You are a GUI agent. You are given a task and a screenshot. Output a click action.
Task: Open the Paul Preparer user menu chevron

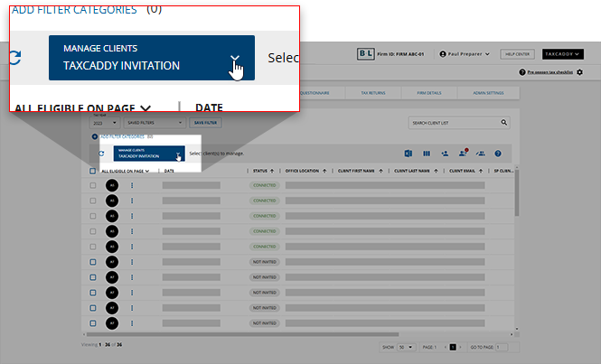[487, 54]
